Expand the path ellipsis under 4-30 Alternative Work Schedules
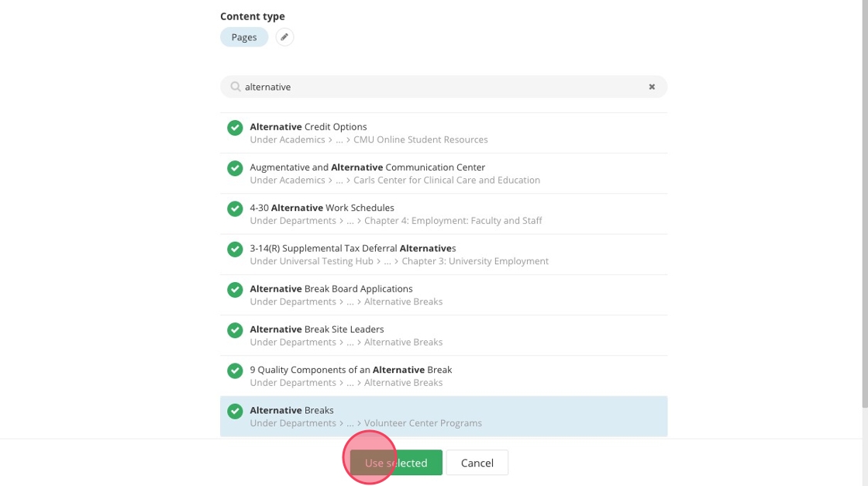868x486 pixels. click(350, 221)
